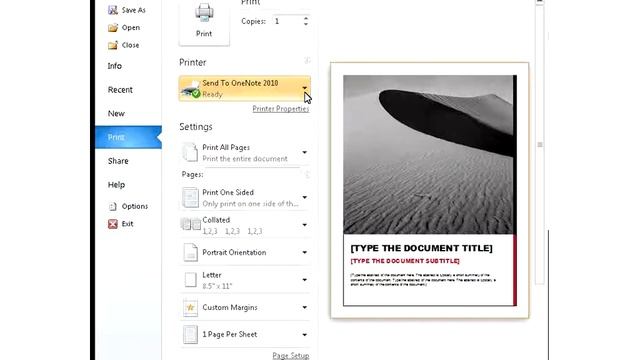
Task: Click the preview vertical scrollbar thumb
Action: tap(540, 145)
